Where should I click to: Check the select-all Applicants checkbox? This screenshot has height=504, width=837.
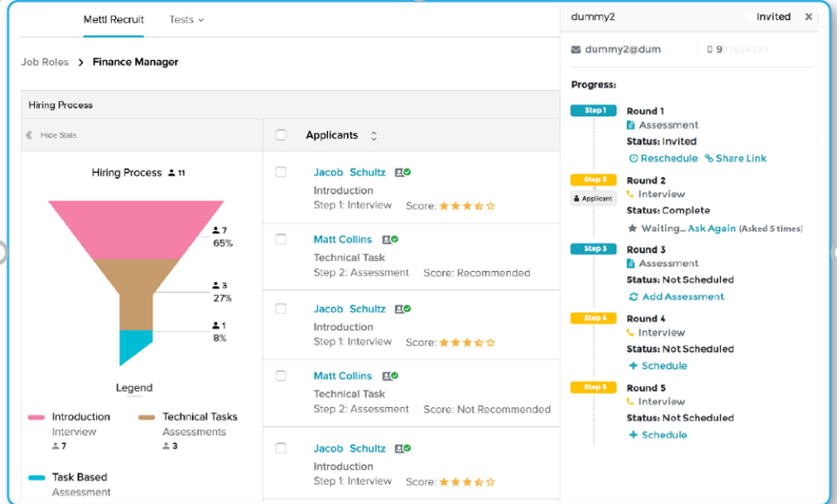click(x=281, y=135)
